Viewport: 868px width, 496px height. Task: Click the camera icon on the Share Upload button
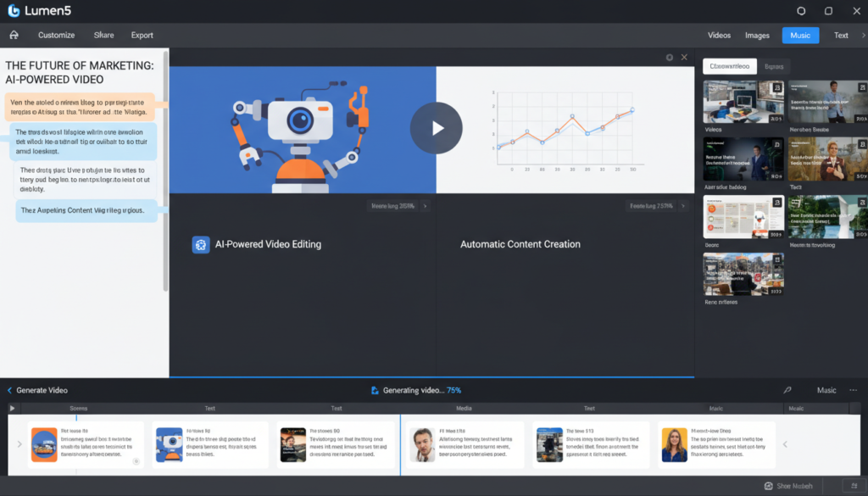coord(769,486)
